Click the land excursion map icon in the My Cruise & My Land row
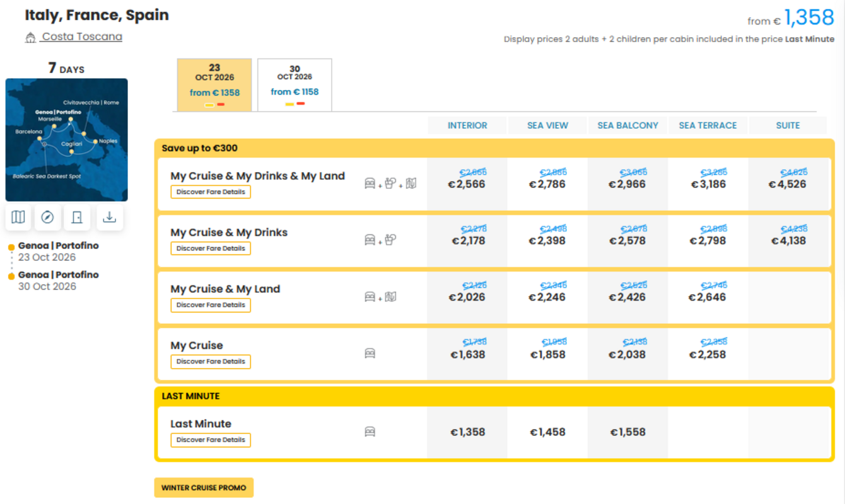Viewport: 845px width, 504px height. pyautogui.click(x=391, y=296)
